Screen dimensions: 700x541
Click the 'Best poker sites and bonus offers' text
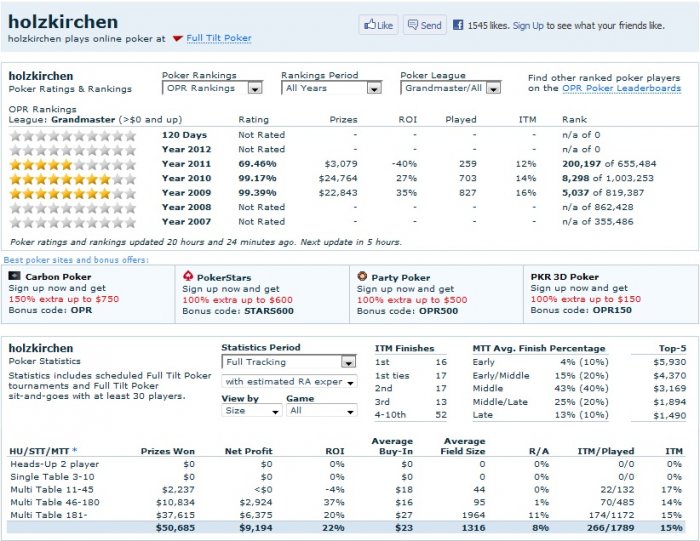tap(76, 260)
